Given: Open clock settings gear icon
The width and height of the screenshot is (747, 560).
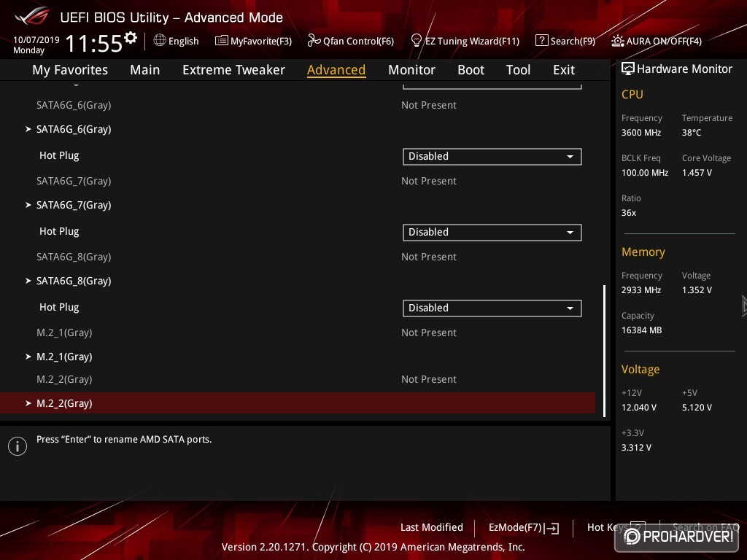Looking at the screenshot, I should click(131, 38).
